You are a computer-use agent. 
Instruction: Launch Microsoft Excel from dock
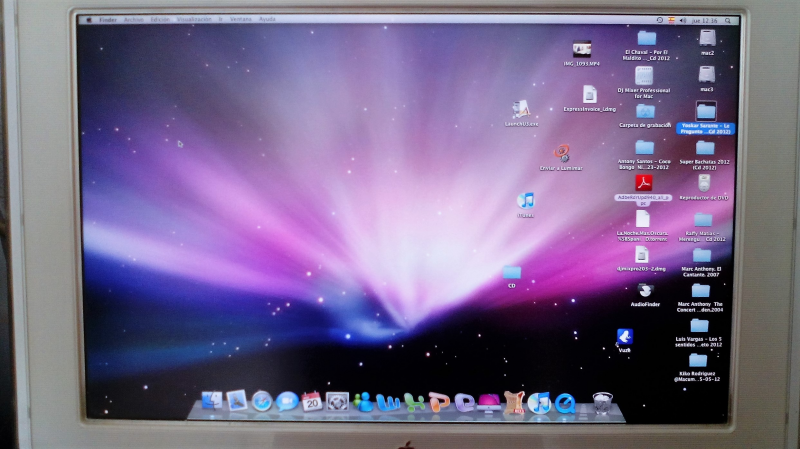pos(414,402)
